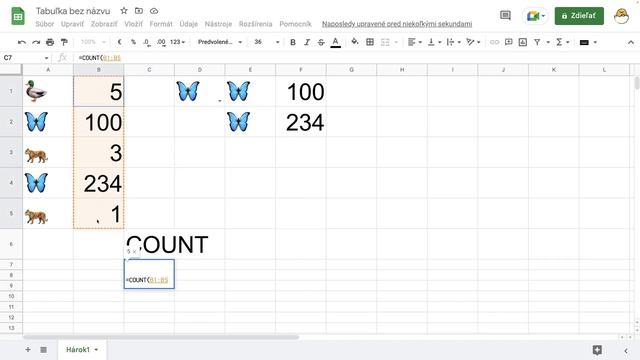
Task: Click the cloud save status icon
Action: click(154, 11)
